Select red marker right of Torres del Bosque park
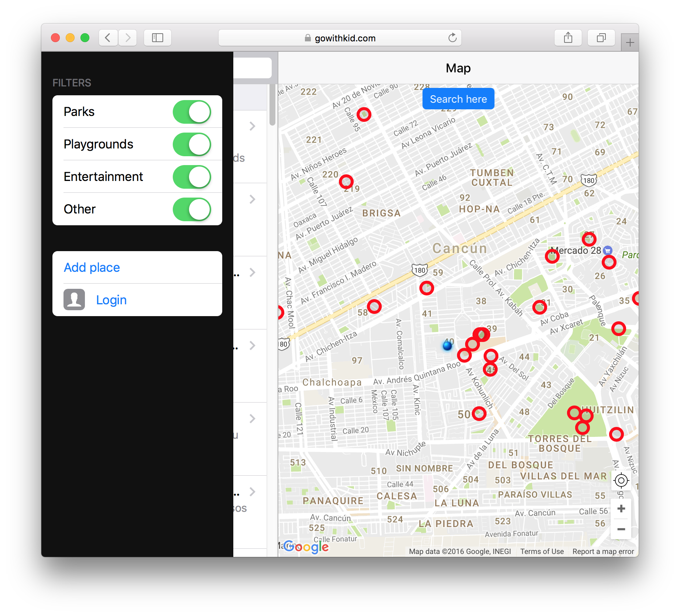 (x=617, y=434)
